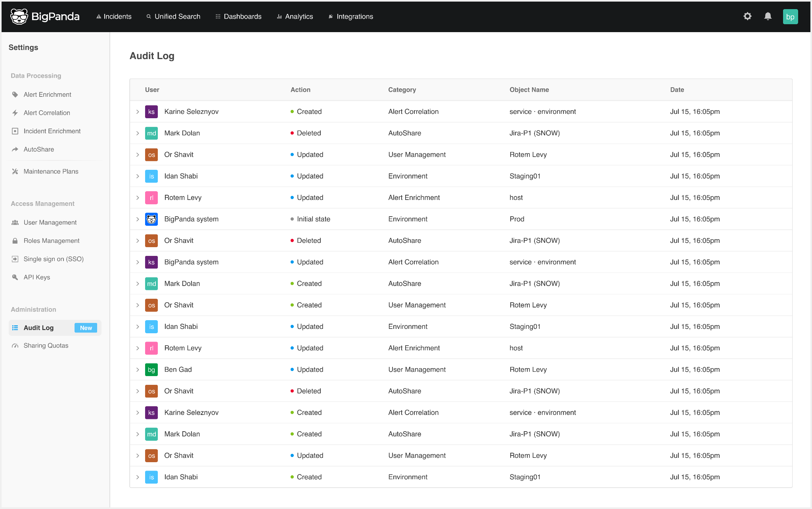Expand the BigPanda system Initial state entry
Image resolution: width=812 pixels, height=509 pixels.
pyautogui.click(x=138, y=219)
